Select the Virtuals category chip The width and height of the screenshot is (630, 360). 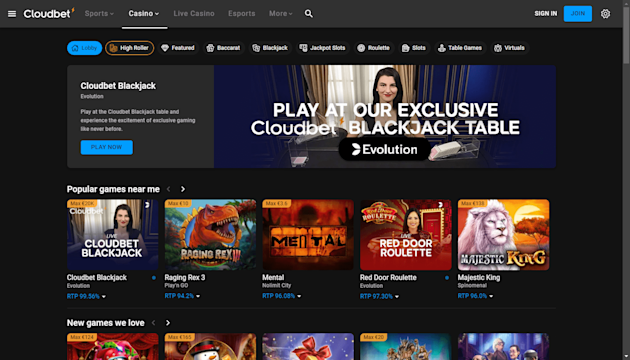click(509, 48)
